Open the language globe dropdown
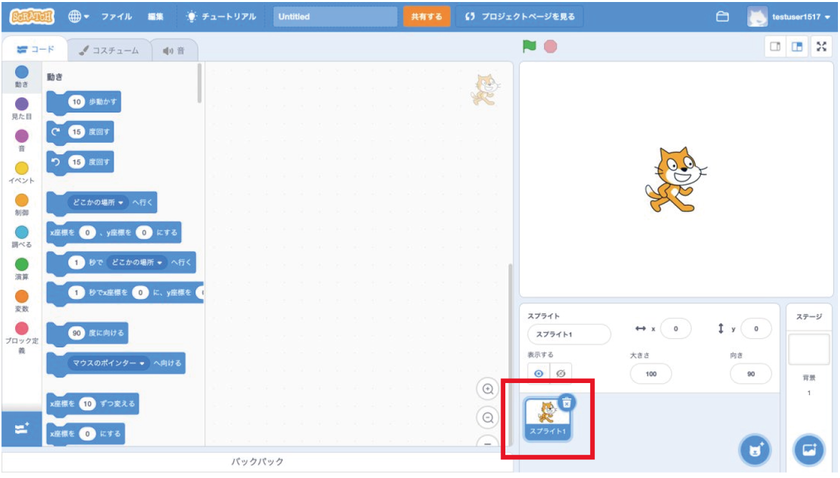Image resolution: width=840 pixels, height=478 pixels. coord(78,17)
